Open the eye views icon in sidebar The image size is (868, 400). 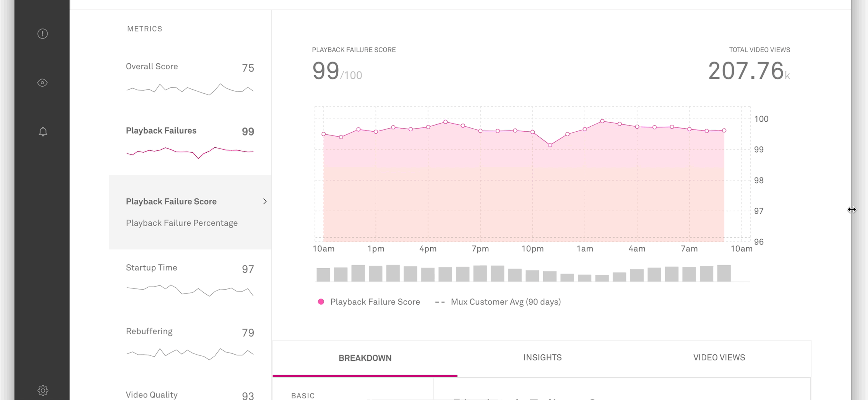tap(42, 83)
